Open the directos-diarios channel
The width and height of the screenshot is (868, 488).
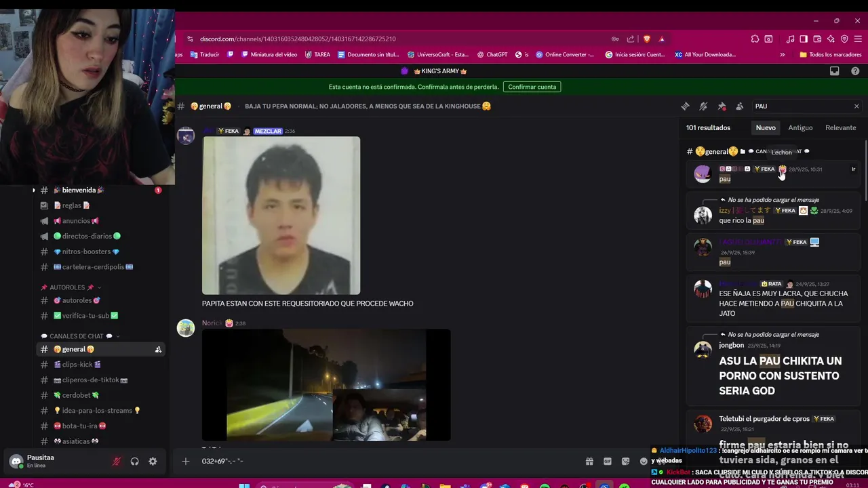point(102,237)
